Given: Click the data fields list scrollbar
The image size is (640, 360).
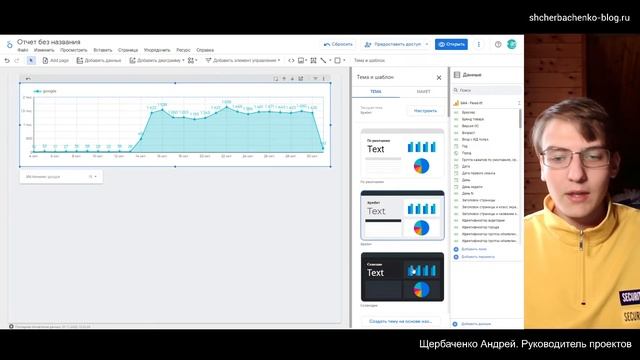Looking at the screenshot, I should click(x=520, y=119).
